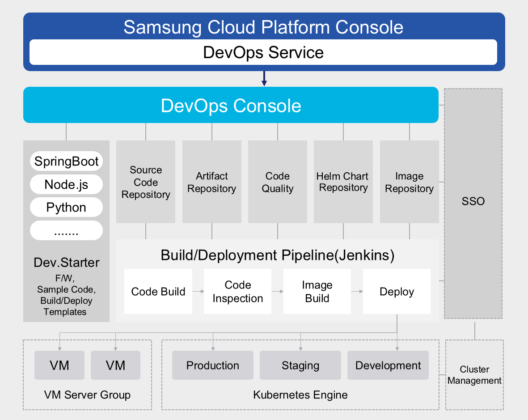Select the Node.js starter option

click(x=66, y=185)
